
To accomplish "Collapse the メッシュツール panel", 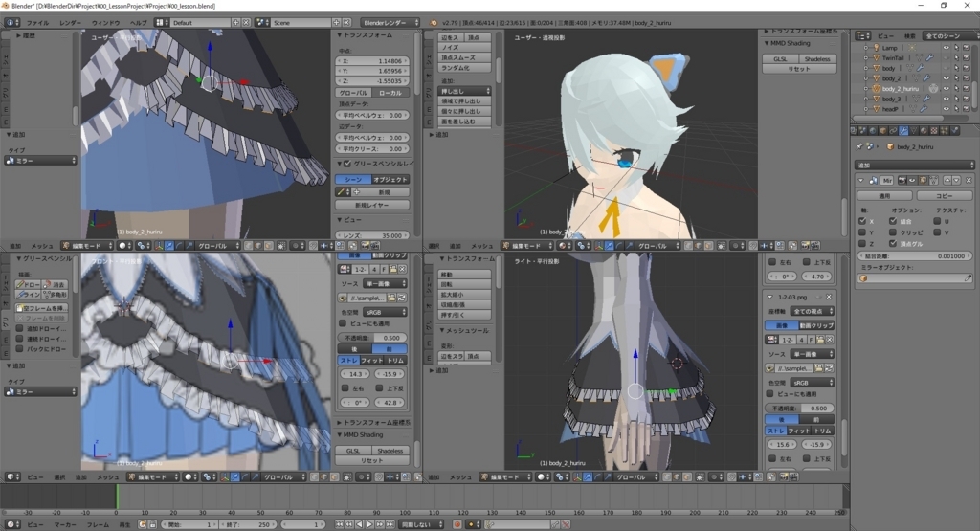I will 442,330.
